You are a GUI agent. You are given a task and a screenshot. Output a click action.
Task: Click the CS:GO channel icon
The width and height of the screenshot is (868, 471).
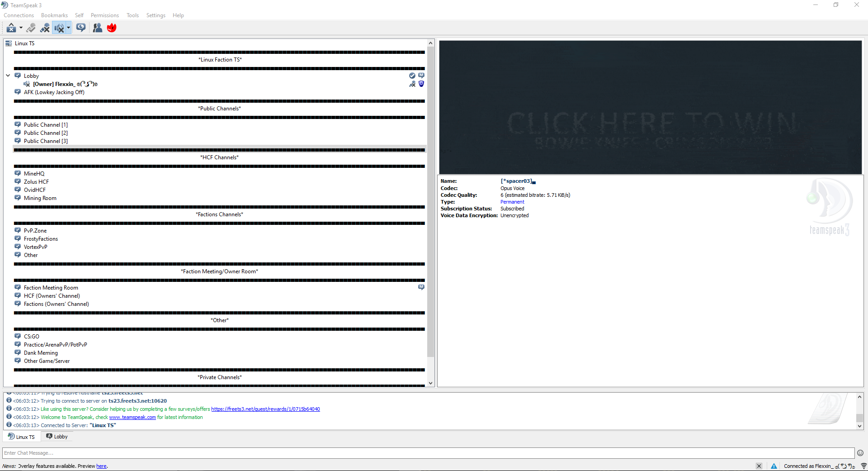(x=18, y=336)
